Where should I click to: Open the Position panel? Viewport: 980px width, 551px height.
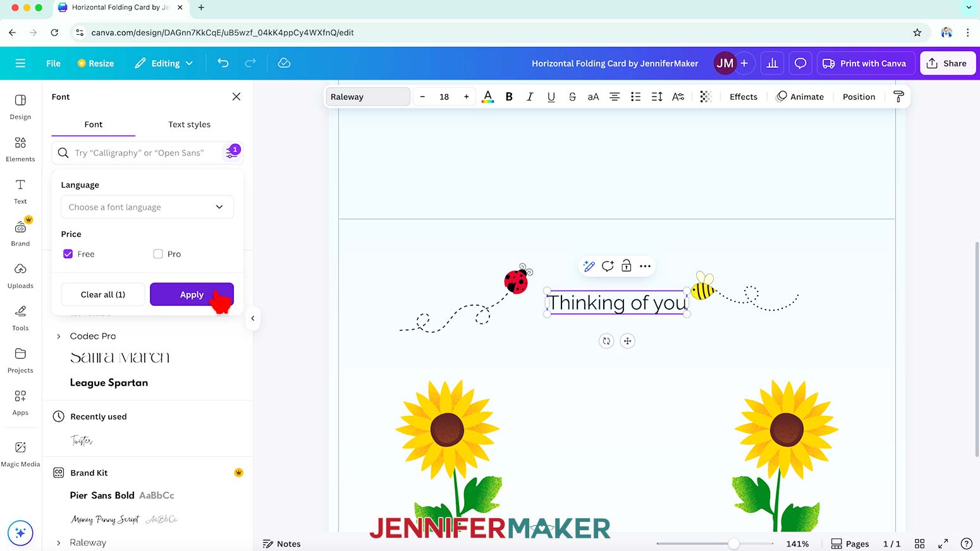point(859,97)
